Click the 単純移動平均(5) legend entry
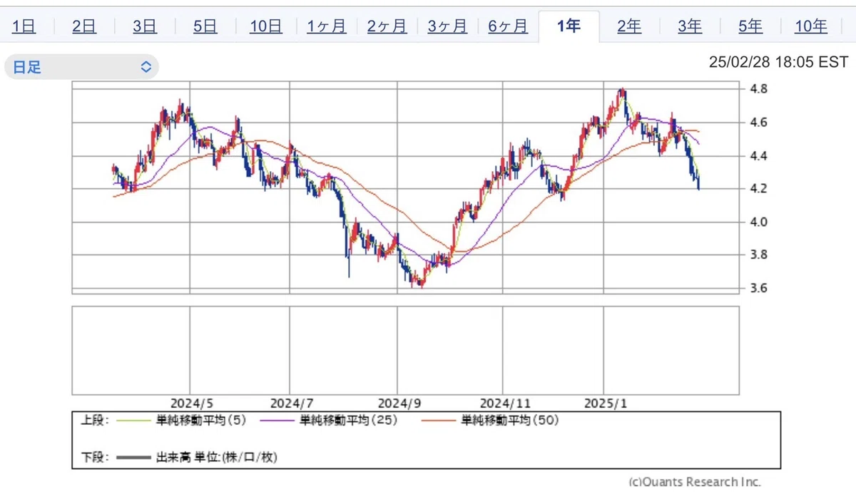This screenshot has height=504, width=856. 180,421
